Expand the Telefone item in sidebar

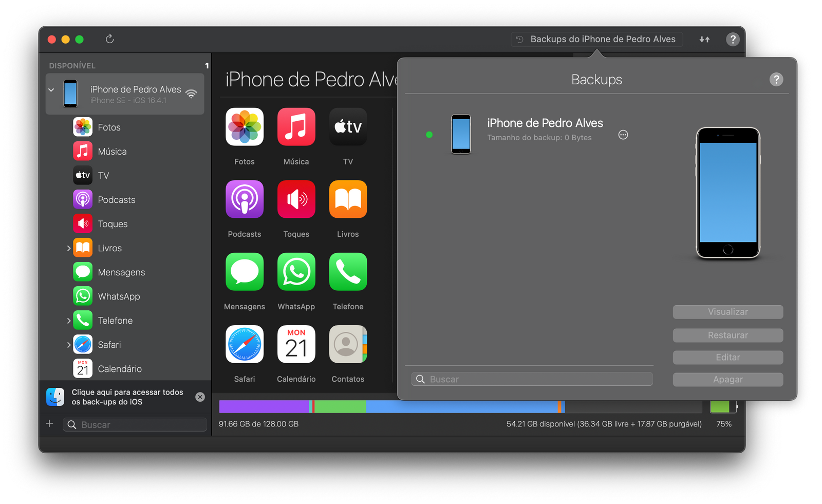pos(69,321)
